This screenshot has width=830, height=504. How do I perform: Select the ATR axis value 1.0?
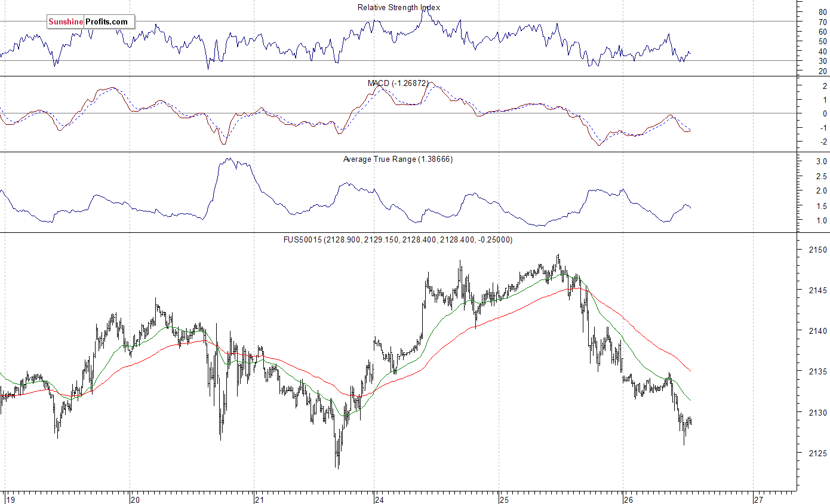click(821, 220)
